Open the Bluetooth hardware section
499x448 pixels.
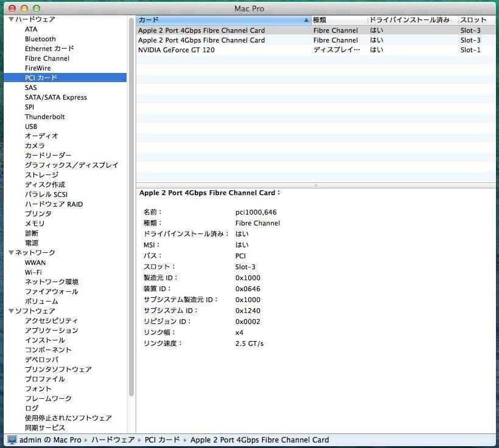tap(40, 39)
